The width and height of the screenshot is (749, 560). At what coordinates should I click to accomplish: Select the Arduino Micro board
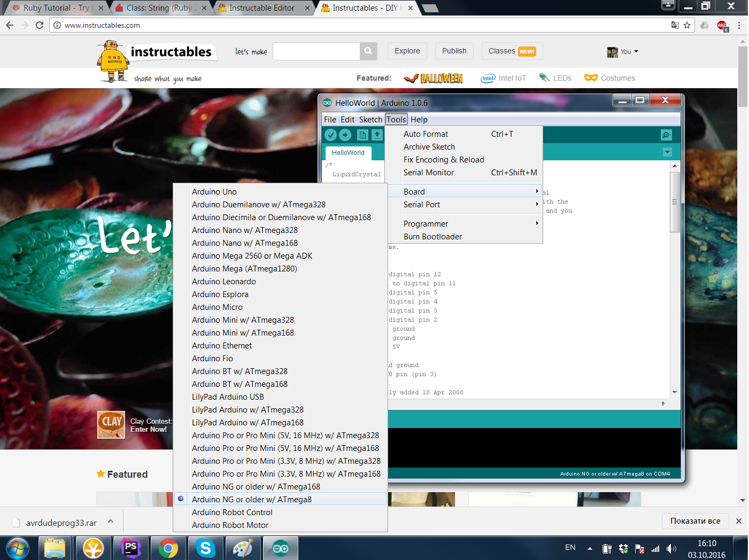click(281, 307)
